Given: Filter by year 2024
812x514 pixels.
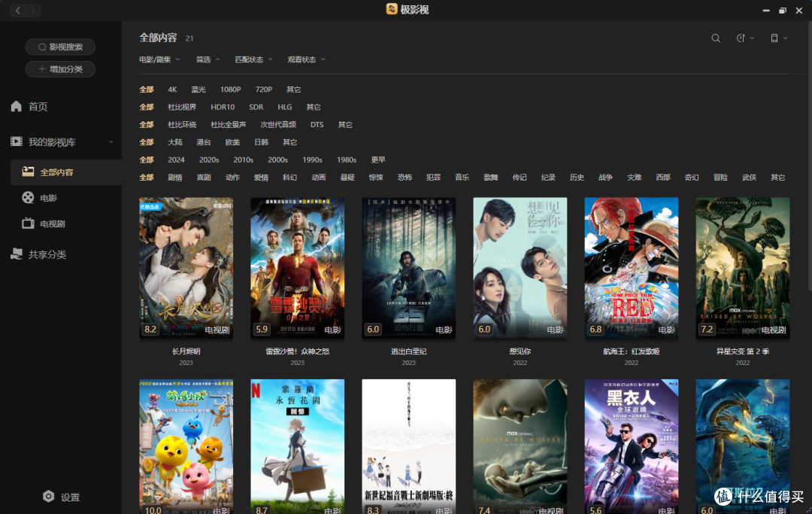Looking at the screenshot, I should (176, 160).
